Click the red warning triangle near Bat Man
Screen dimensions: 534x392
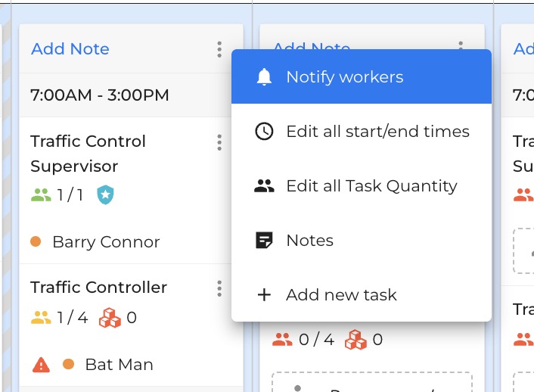tap(42, 365)
